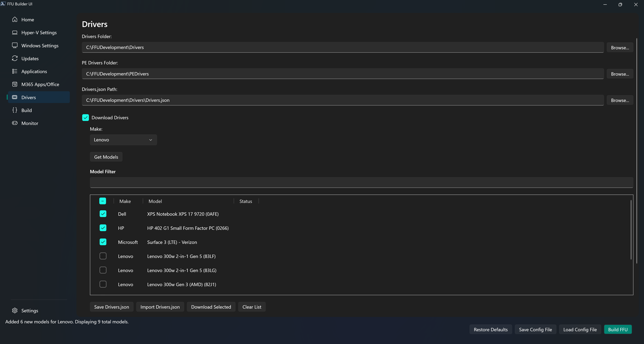Click the Windows Settings monitor icon
The width and height of the screenshot is (644, 344).
point(15,45)
